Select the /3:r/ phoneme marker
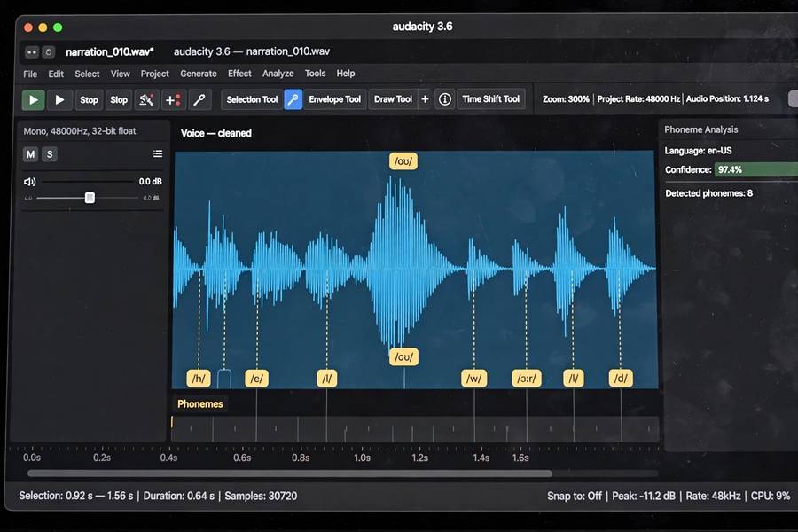 (526, 379)
